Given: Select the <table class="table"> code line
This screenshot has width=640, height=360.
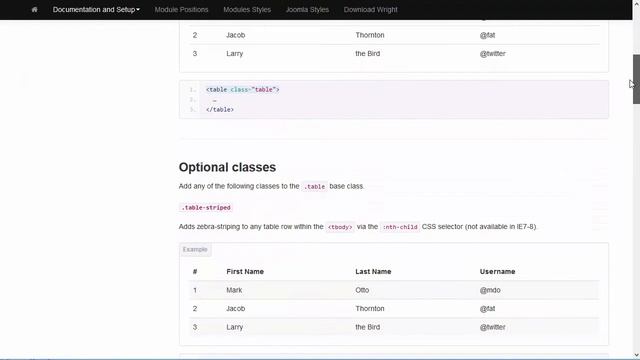Looking at the screenshot, I should (243, 90).
